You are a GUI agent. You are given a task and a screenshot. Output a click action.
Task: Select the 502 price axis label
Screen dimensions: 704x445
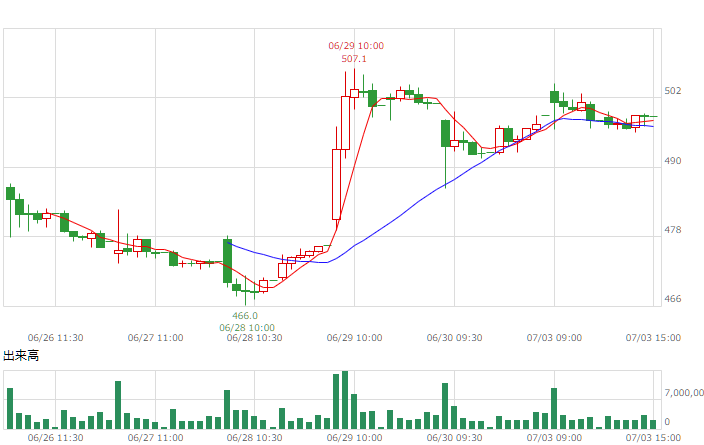673,91
